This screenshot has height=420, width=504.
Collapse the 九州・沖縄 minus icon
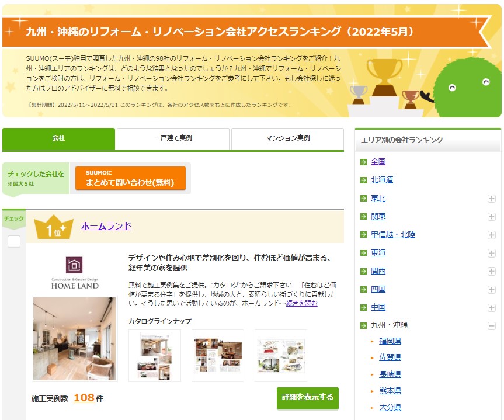492,326
